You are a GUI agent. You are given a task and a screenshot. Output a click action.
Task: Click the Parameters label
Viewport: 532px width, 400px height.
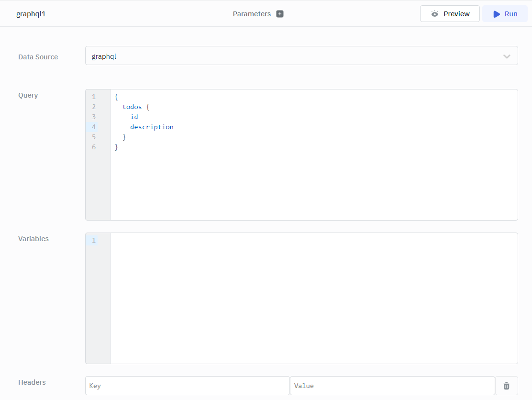point(252,14)
